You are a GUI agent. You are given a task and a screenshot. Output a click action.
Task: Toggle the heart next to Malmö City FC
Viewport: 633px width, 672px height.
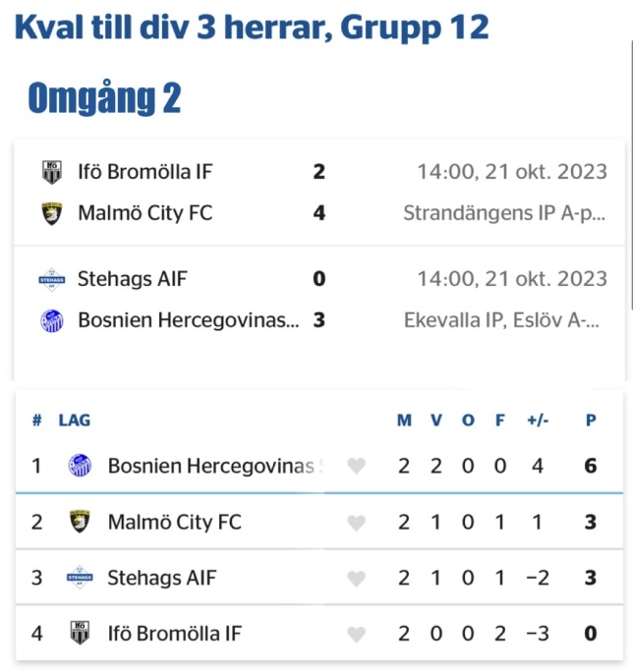356,523
